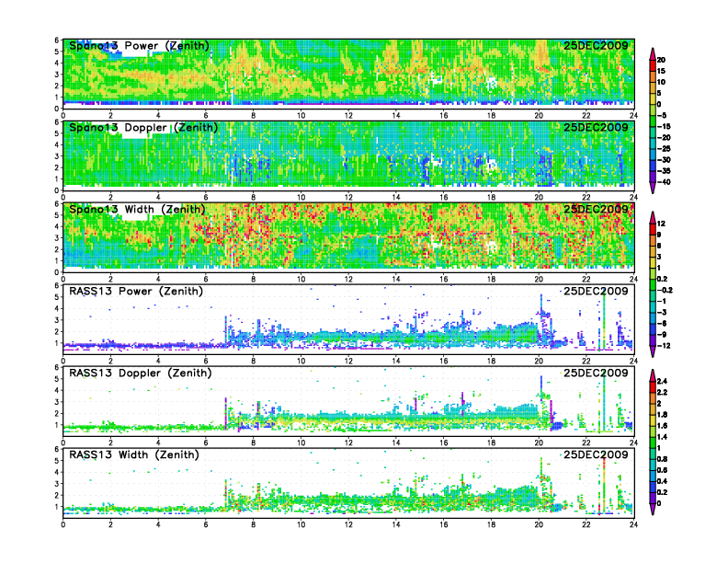Pick the red segment of the bottom color bar

pos(653,387)
